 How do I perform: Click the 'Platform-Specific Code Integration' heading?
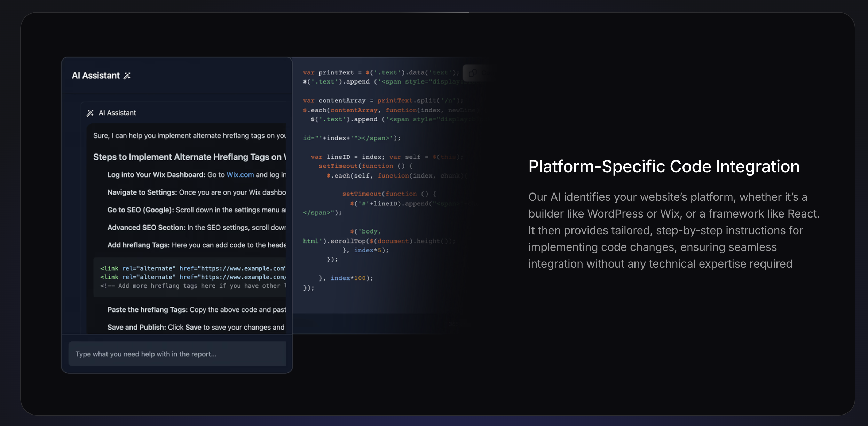[664, 166]
